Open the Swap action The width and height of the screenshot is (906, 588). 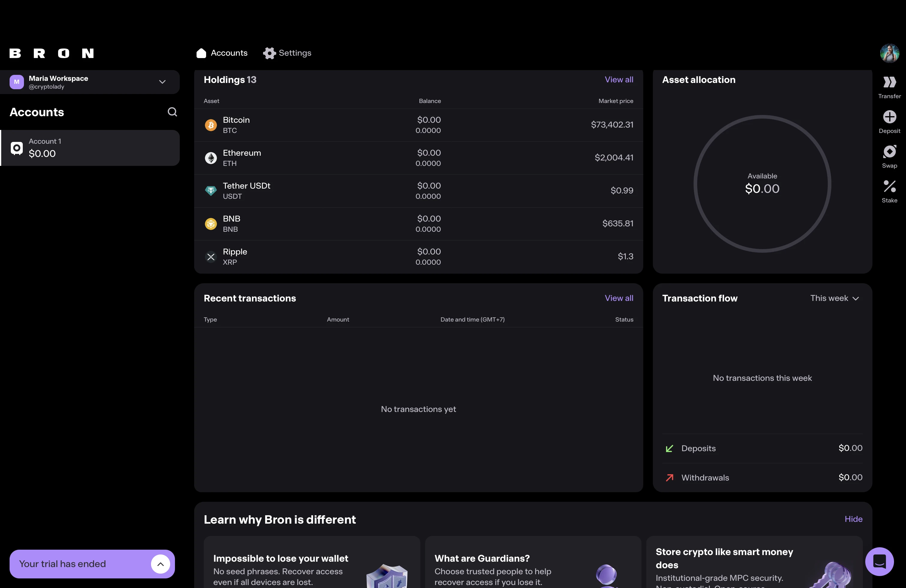[889, 157]
